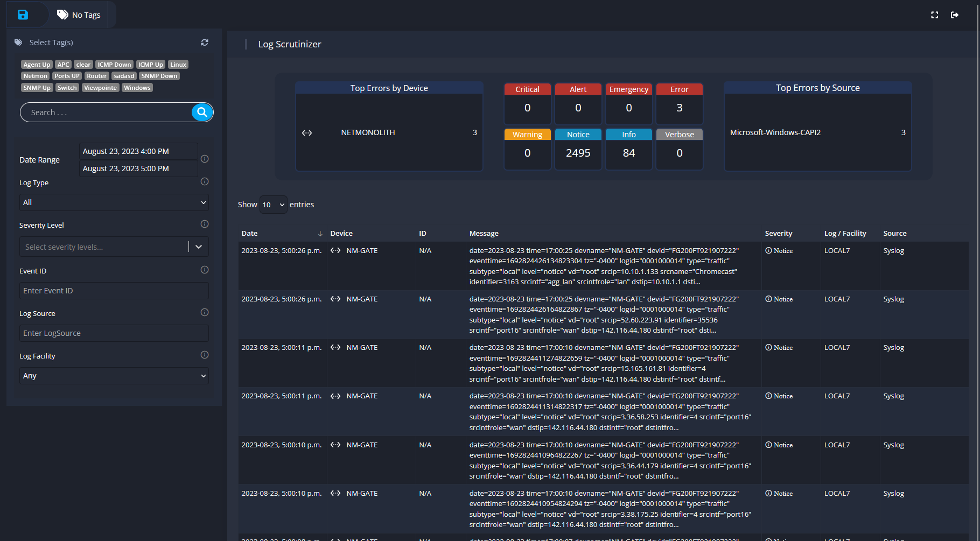Edit end date August 23, 2023 5:00 PM
This screenshot has height=541, width=980.
click(x=138, y=168)
